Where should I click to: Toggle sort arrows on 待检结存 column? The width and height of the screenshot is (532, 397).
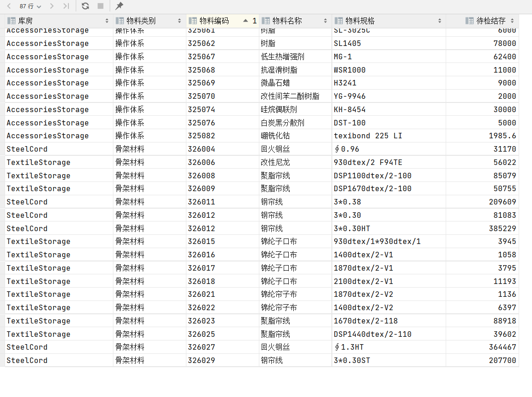(512, 21)
